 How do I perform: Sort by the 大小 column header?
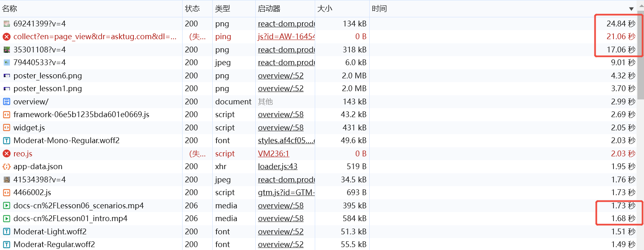[x=325, y=9]
